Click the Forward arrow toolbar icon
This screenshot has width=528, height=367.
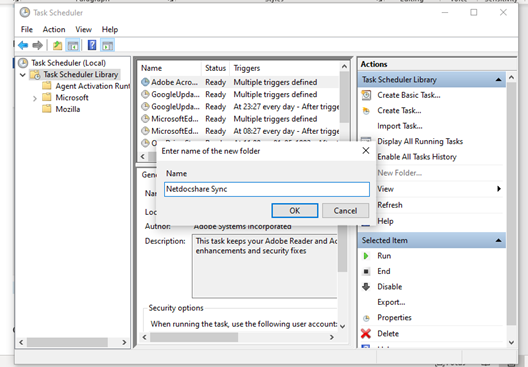[x=37, y=45]
